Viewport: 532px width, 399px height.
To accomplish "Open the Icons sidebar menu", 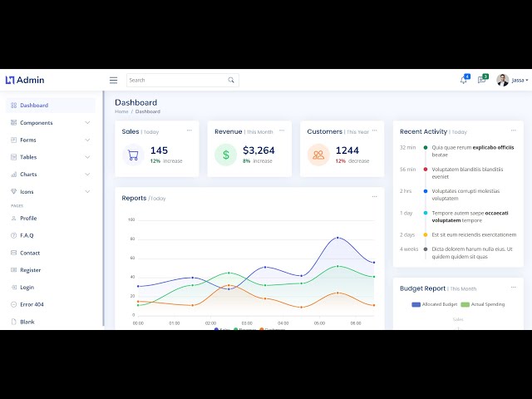I will point(51,192).
